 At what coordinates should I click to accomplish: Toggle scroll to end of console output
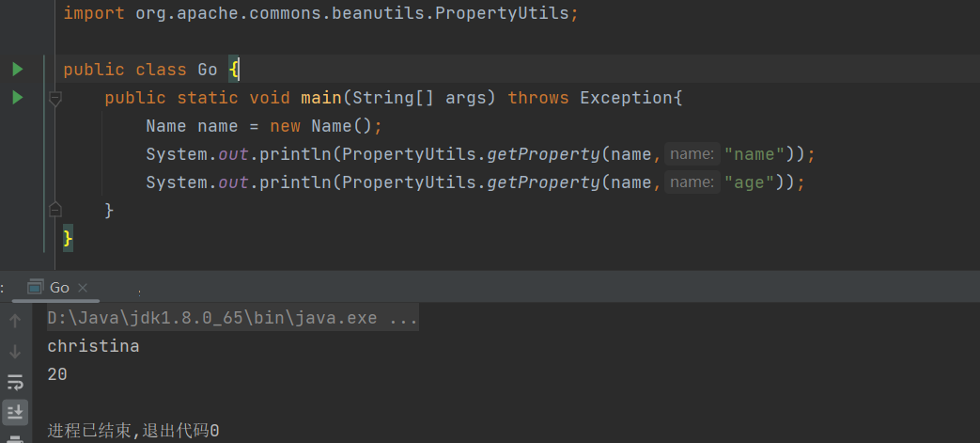[15, 411]
